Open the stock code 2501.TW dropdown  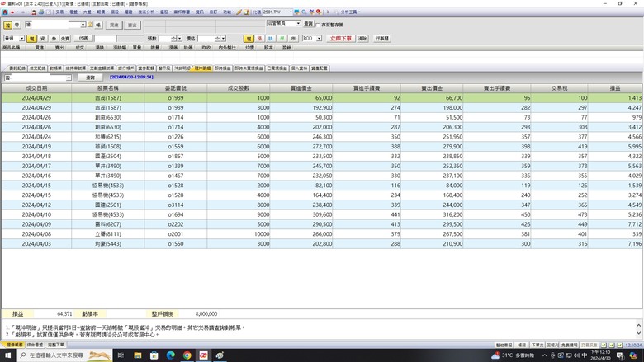(x=291, y=12)
